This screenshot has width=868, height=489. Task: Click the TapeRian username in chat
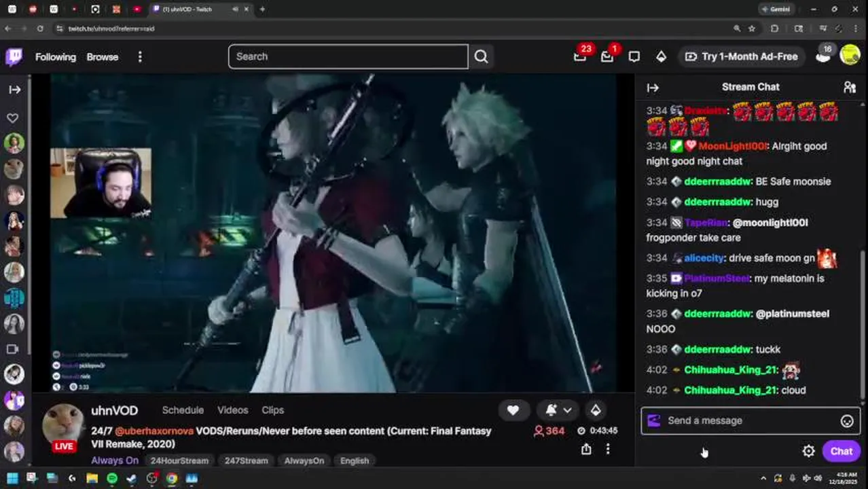click(x=706, y=223)
